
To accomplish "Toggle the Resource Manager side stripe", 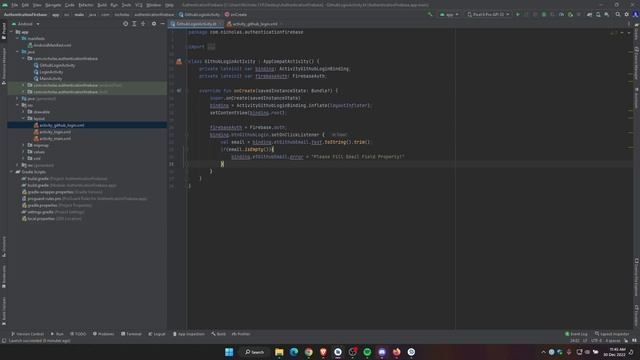I will [x=4, y=65].
